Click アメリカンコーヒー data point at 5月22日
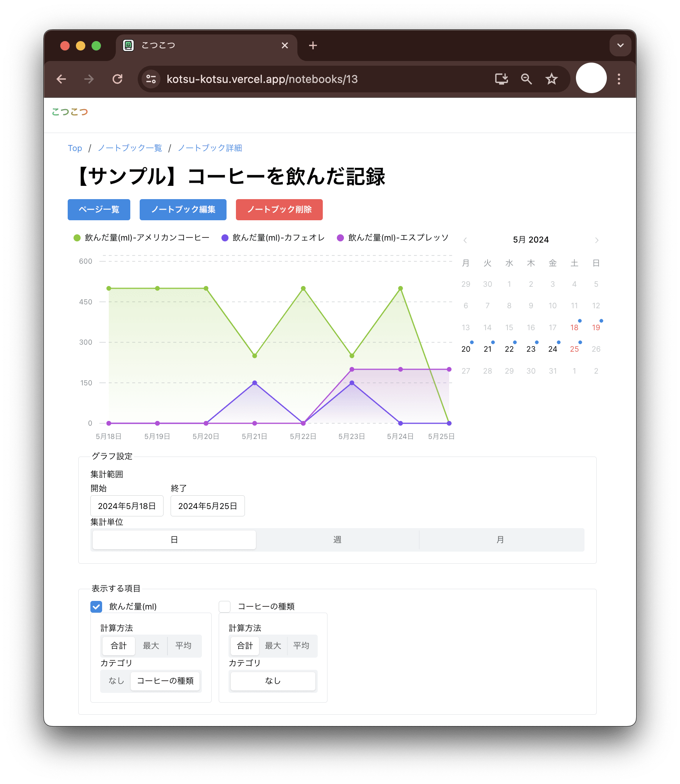 pyautogui.click(x=303, y=288)
